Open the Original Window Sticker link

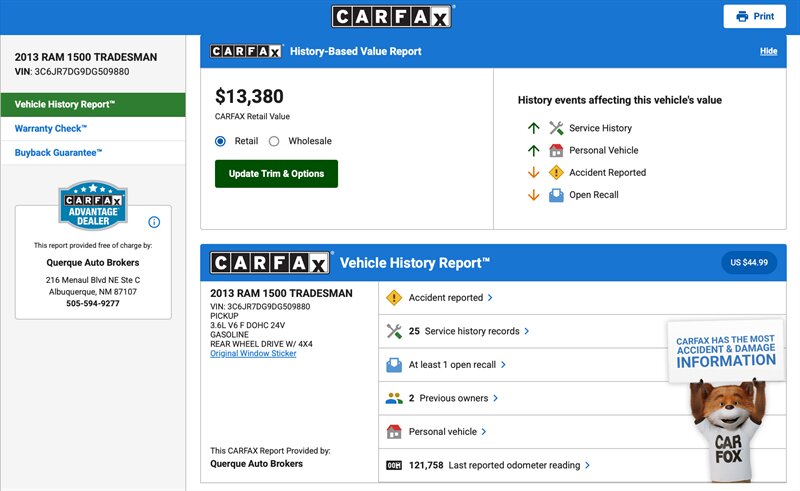coord(253,354)
